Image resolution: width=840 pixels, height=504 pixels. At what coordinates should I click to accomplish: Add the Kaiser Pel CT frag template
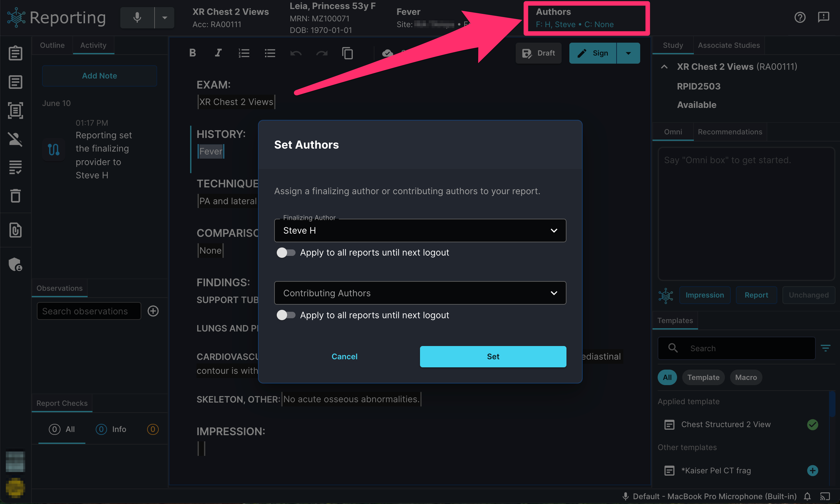click(813, 471)
